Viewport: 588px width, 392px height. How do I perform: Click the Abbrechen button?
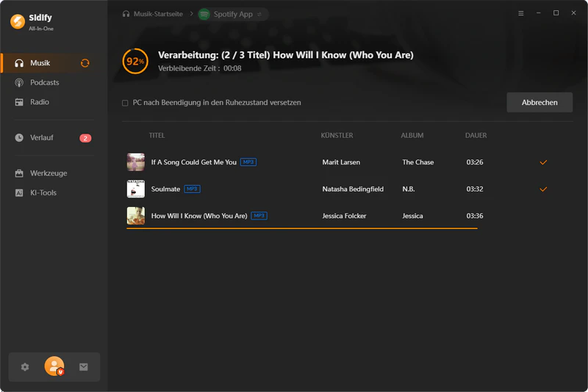tap(539, 102)
